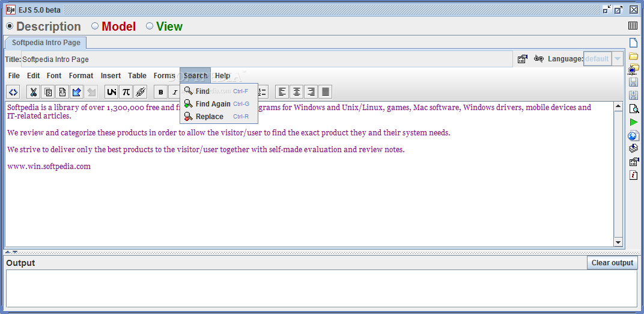Viewport: 644px width, 314px height.
Task: Click the greyed-out redo arrow icon
Action: 91,92
